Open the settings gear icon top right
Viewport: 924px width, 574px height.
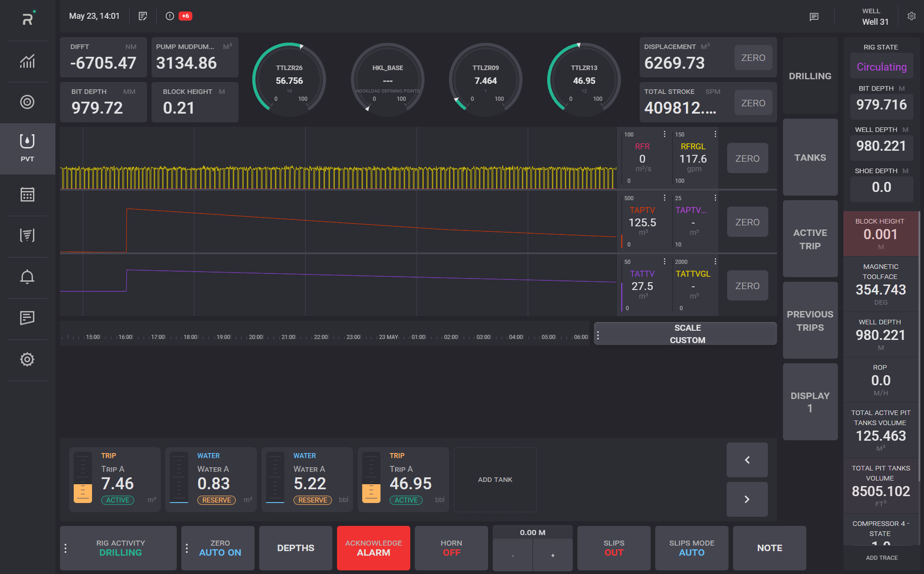click(x=912, y=16)
